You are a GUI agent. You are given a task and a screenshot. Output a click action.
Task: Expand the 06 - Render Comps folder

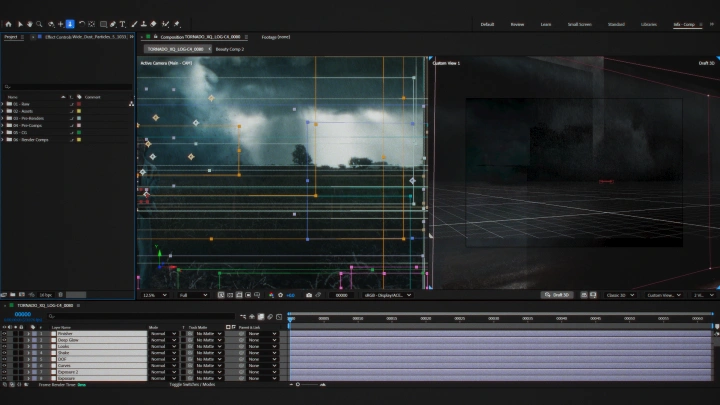coord(3,140)
